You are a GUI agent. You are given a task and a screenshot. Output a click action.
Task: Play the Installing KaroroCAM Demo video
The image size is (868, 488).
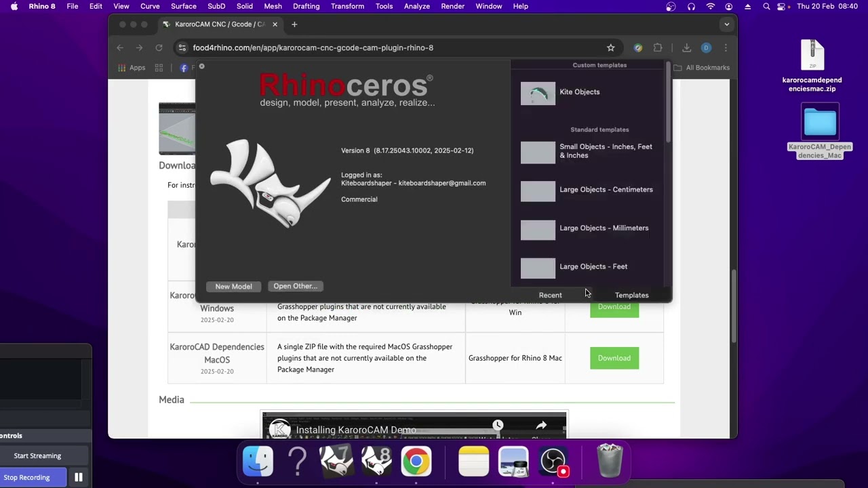click(414, 426)
